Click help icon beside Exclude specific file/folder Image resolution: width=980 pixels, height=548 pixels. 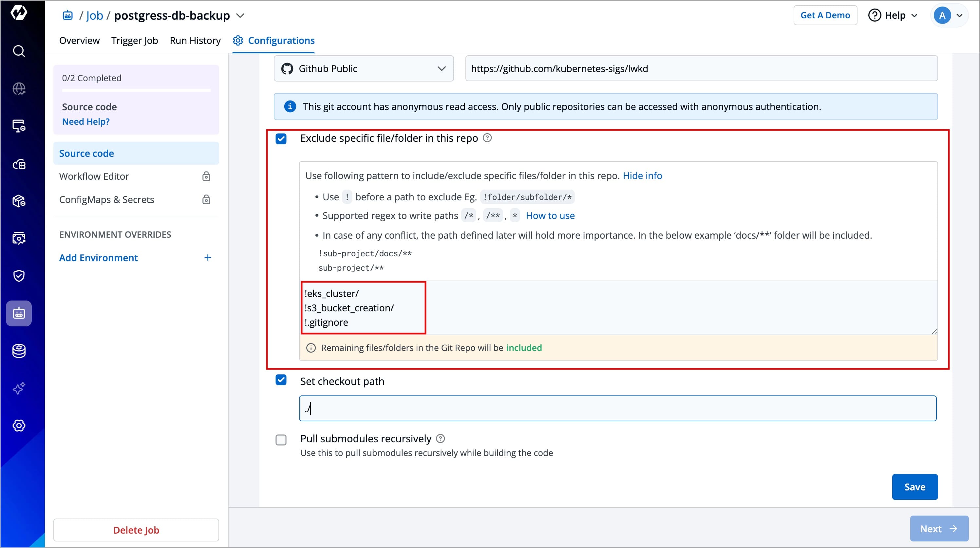tap(487, 138)
